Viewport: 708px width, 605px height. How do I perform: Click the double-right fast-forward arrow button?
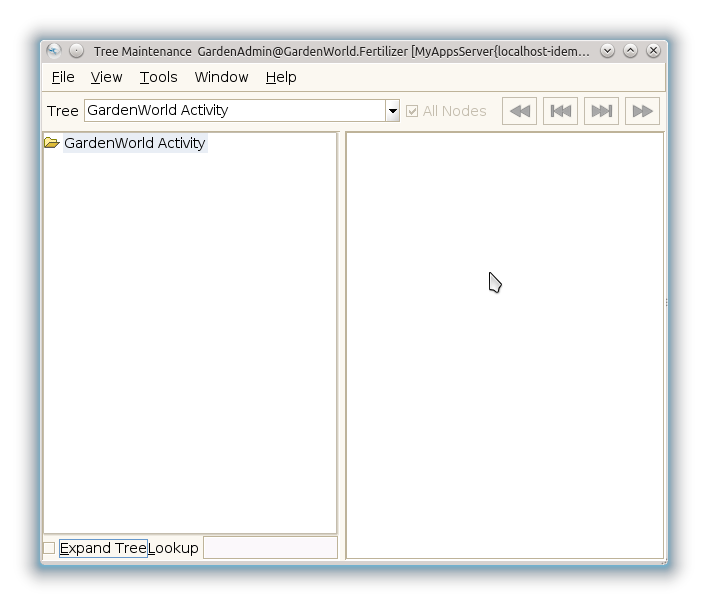(x=642, y=111)
